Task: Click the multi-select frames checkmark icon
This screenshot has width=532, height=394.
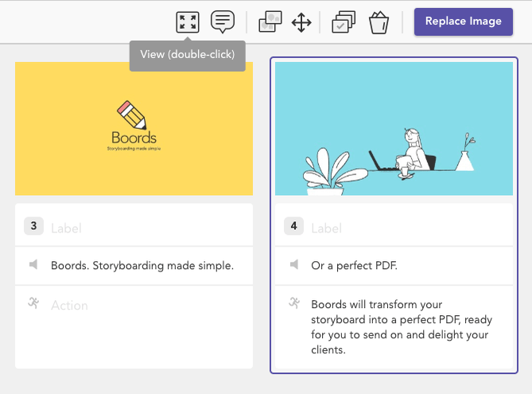Action: click(344, 22)
